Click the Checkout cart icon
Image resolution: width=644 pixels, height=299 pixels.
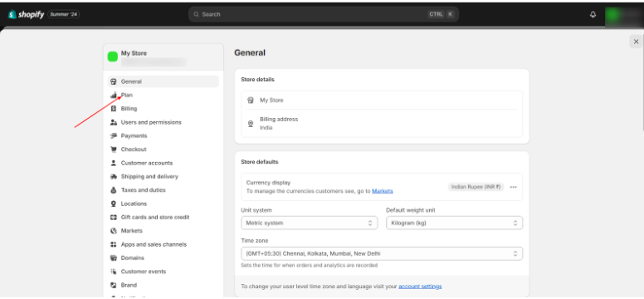click(114, 149)
